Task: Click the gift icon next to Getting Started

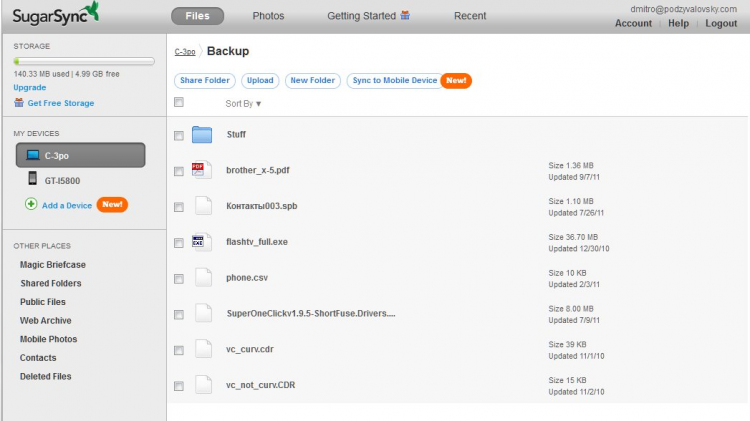Action: (x=405, y=15)
